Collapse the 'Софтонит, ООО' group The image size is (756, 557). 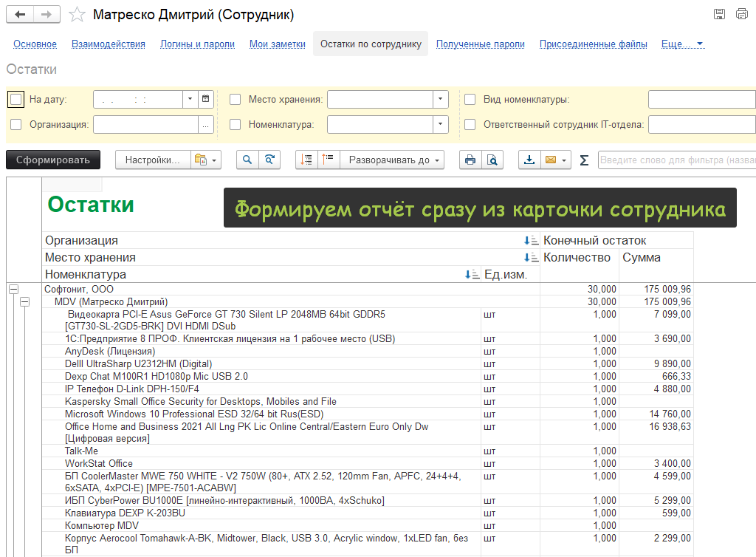coord(13,290)
